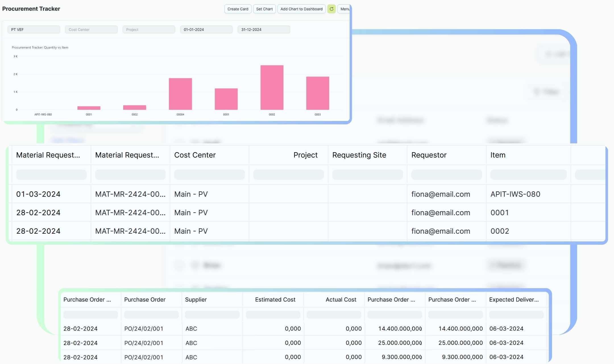Click the Supplier column header
Screen dimensions: 614x364
click(196, 300)
